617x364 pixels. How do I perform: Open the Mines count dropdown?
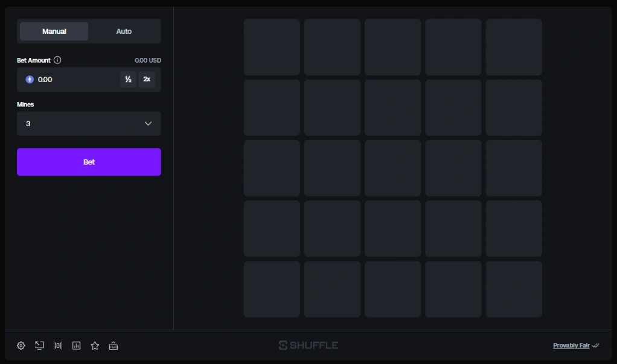pyautogui.click(x=89, y=124)
